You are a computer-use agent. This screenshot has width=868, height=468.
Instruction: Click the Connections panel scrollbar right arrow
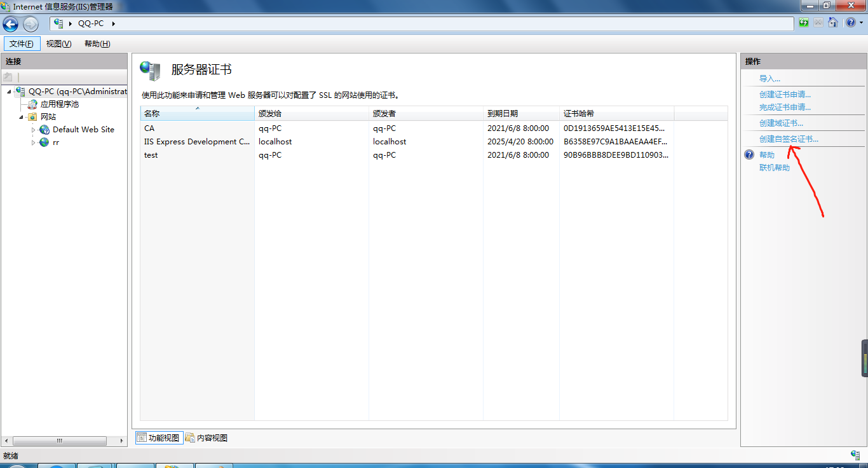(122, 441)
